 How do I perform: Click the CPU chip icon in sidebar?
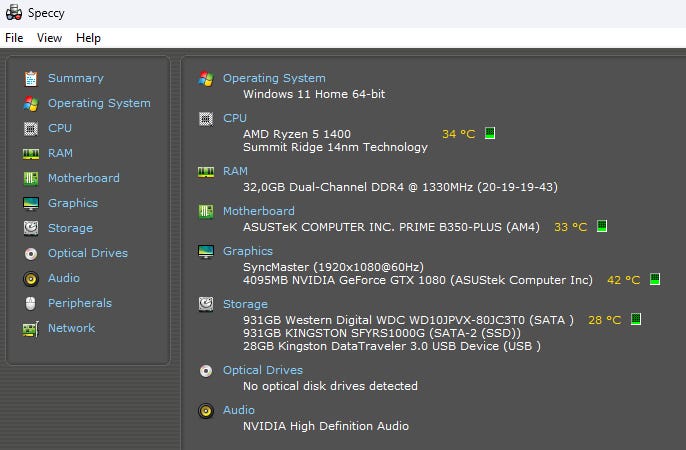[31, 129]
